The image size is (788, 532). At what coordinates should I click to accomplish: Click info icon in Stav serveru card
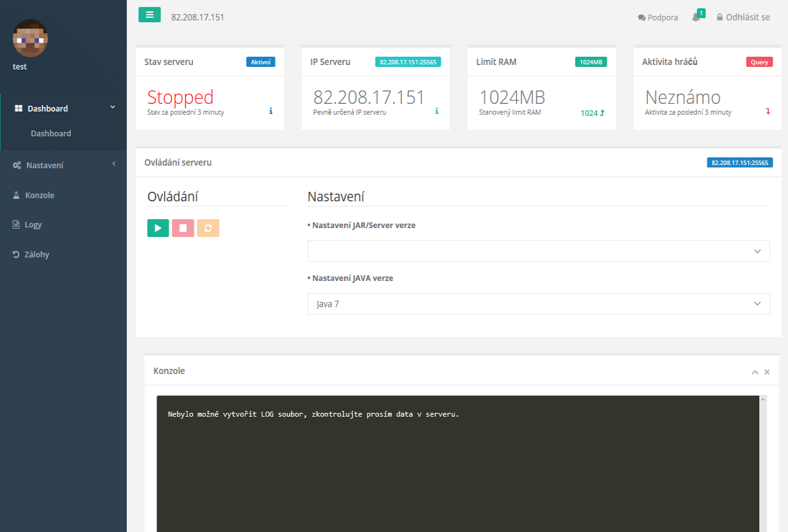click(271, 111)
